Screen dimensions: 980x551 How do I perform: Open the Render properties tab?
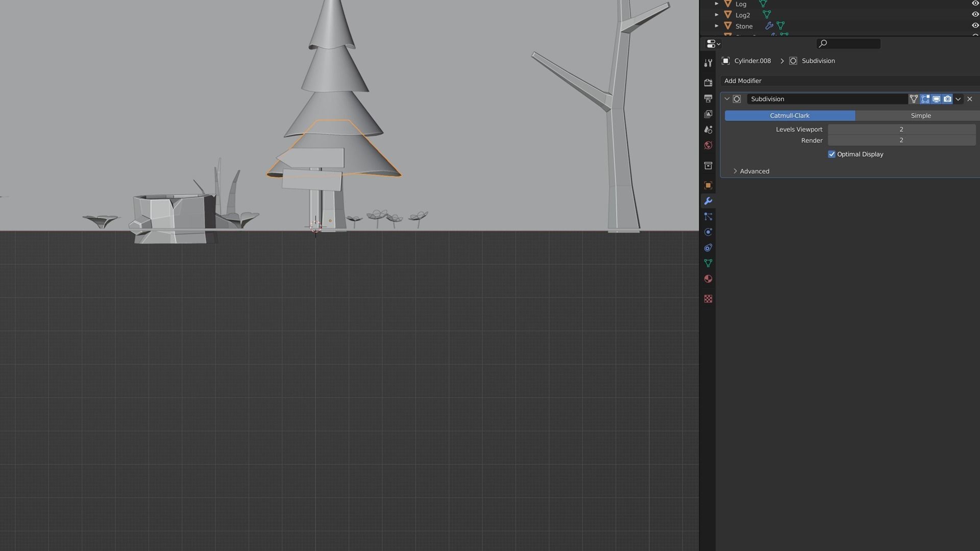(x=708, y=83)
